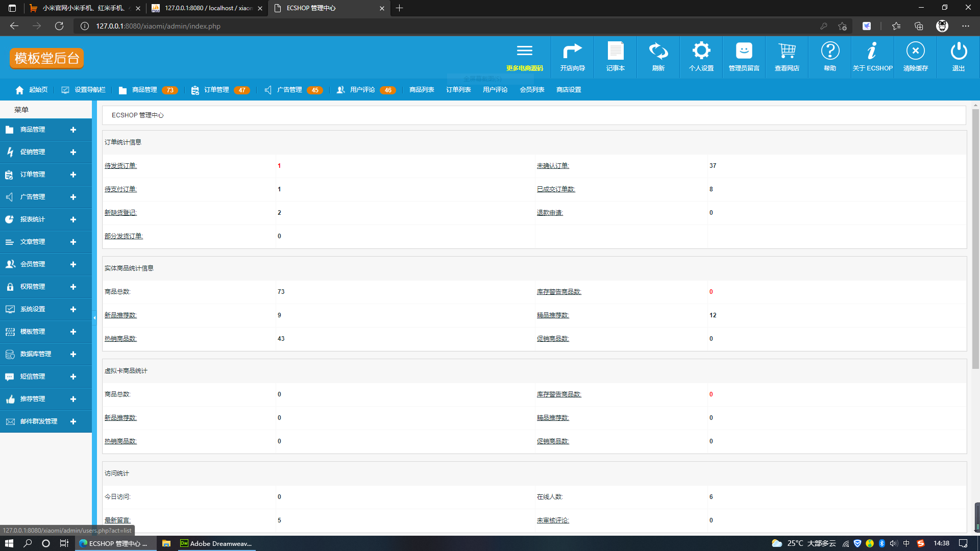
Task: Click the 个人设置 gear icon
Action: tap(701, 51)
